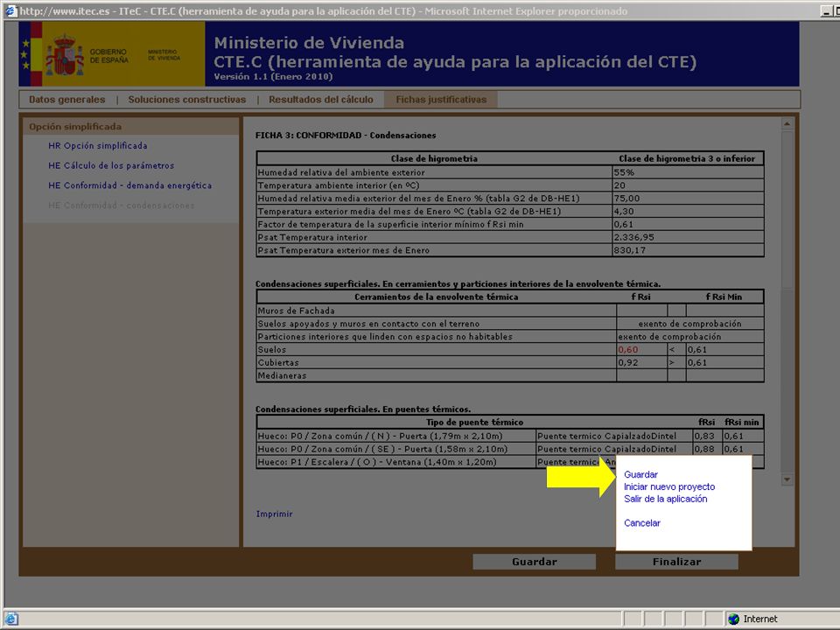The image size is (840, 630).
Task: Click the Internet zone label in the status bar
Action: (x=760, y=619)
